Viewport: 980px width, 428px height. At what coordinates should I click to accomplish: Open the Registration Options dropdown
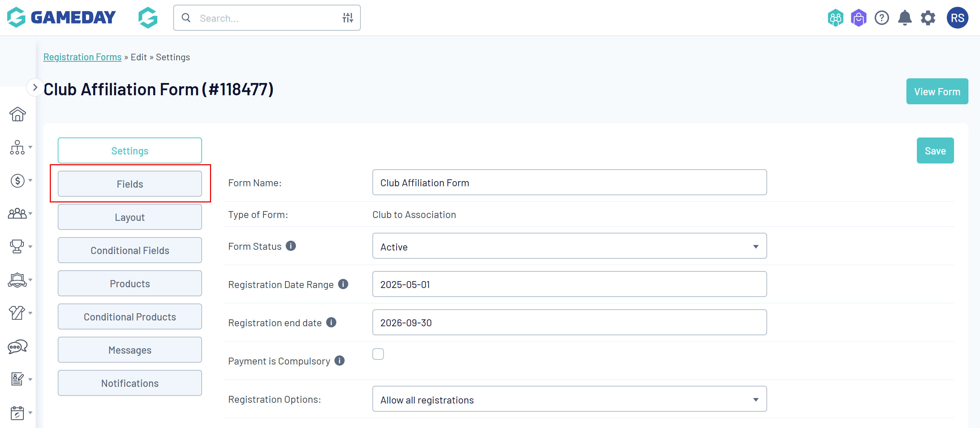(x=569, y=399)
